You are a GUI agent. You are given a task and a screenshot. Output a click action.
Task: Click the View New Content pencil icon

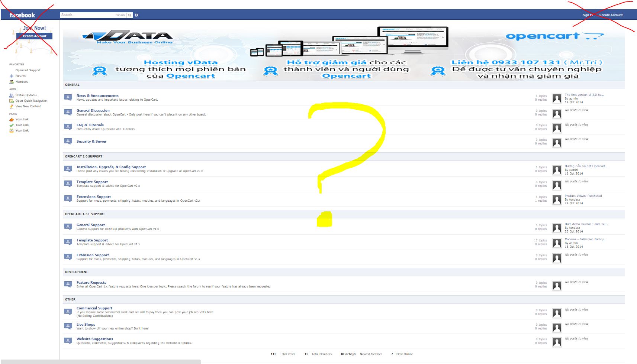pyautogui.click(x=12, y=106)
